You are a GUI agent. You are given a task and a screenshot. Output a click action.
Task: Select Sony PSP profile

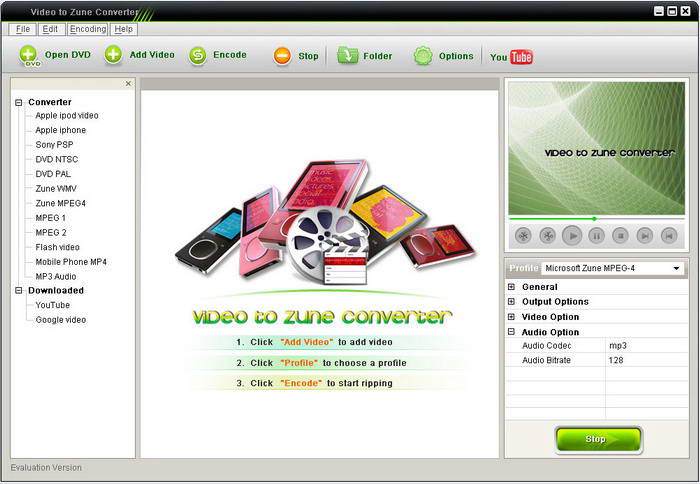pos(54,145)
